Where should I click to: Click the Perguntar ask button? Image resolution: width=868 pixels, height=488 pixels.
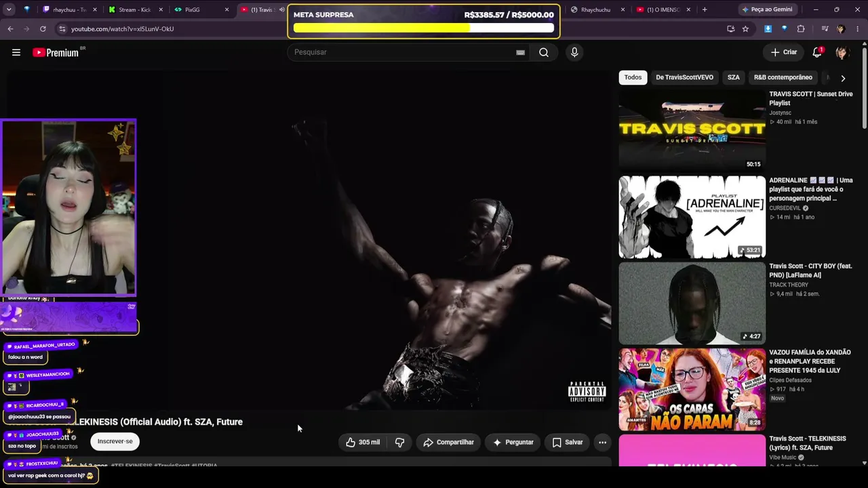[x=513, y=442]
